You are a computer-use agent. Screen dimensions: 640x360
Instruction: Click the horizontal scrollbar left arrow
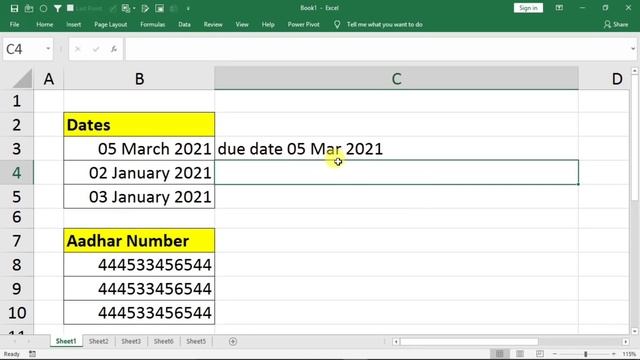[396, 342]
